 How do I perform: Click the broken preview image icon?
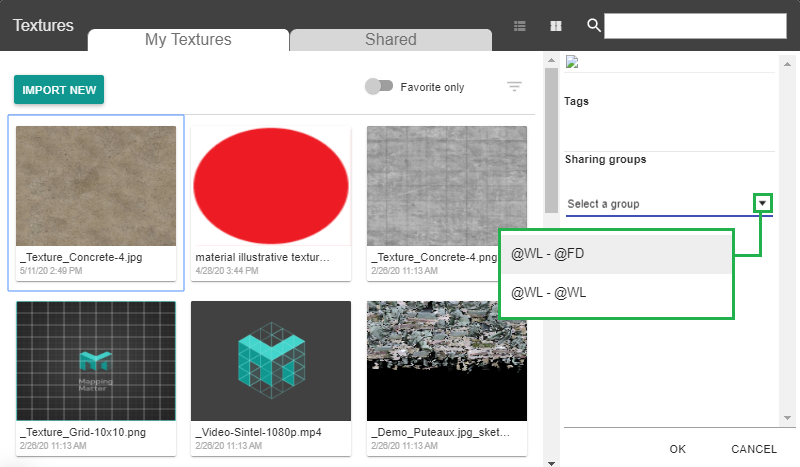(x=571, y=62)
